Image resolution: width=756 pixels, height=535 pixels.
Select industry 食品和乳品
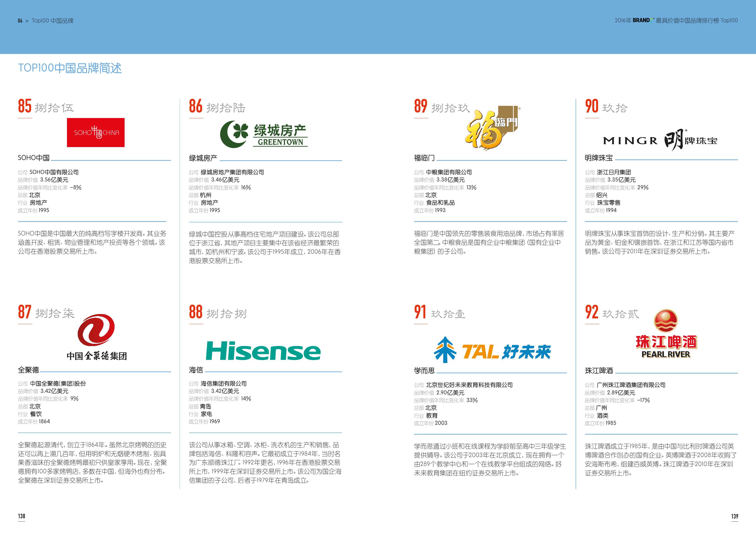coord(441,203)
